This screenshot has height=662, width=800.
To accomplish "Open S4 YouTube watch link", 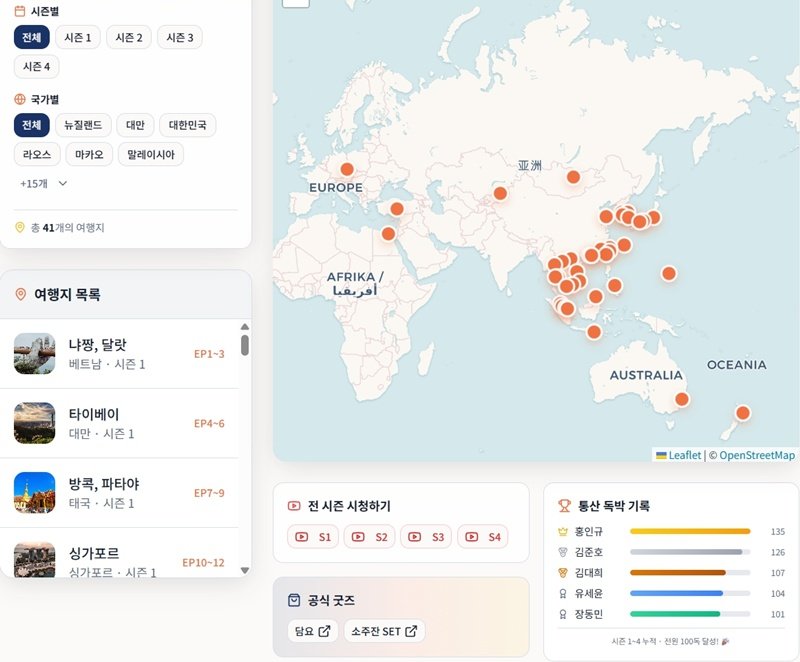I will point(482,537).
